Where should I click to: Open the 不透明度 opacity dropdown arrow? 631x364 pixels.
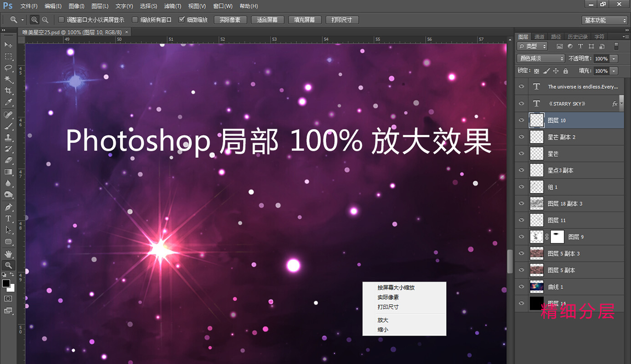point(614,59)
